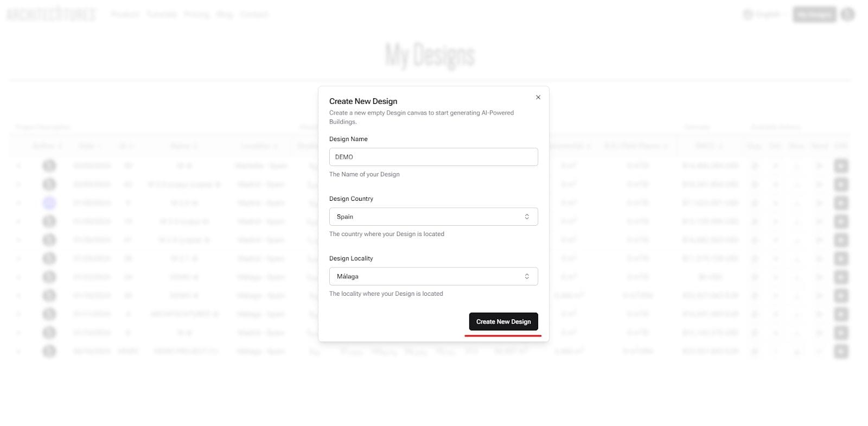868x426 pixels.
Task: Click the New Design button in the header
Action: tap(814, 14)
